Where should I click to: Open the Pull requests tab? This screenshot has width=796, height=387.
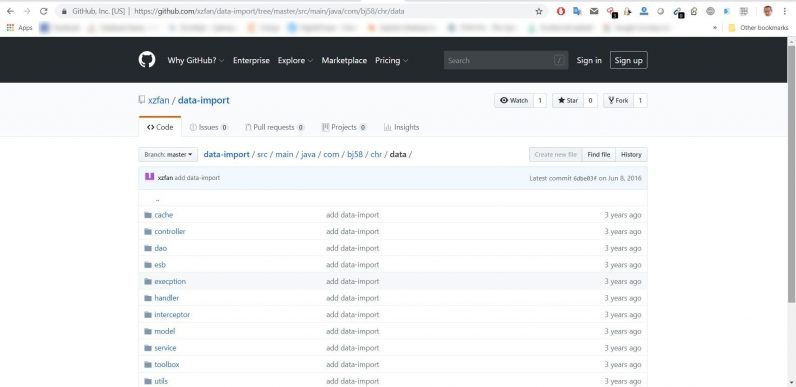[275, 127]
